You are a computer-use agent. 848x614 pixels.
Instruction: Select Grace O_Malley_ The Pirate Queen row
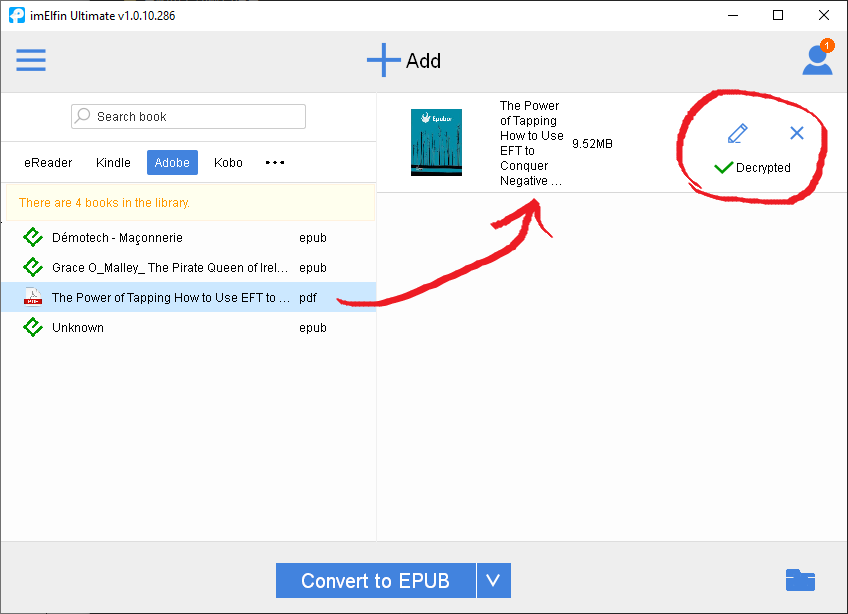pos(188,267)
